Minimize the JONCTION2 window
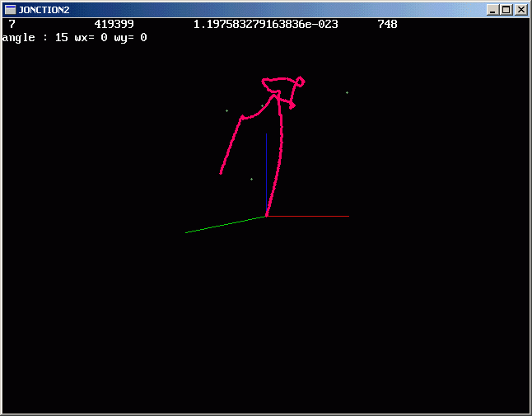This screenshot has height=416, width=532. click(x=492, y=10)
